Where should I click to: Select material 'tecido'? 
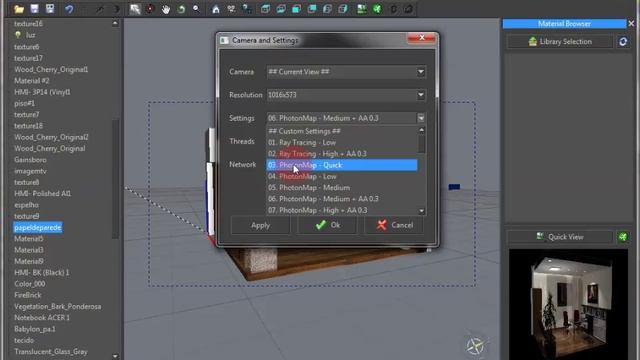[24, 340]
